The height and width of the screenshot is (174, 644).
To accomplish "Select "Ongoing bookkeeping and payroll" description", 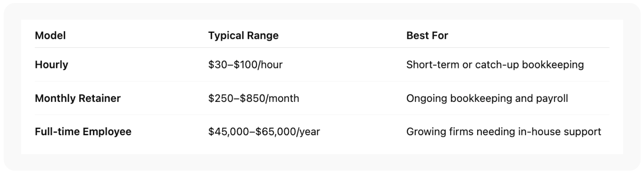I will [487, 98].
